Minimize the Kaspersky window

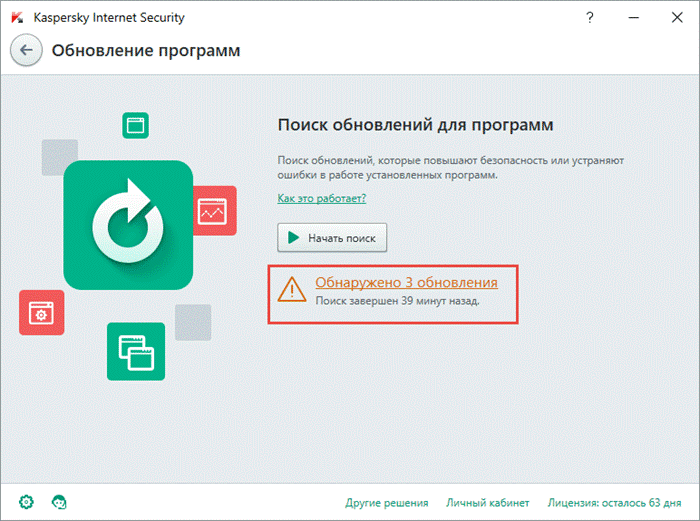click(x=633, y=17)
